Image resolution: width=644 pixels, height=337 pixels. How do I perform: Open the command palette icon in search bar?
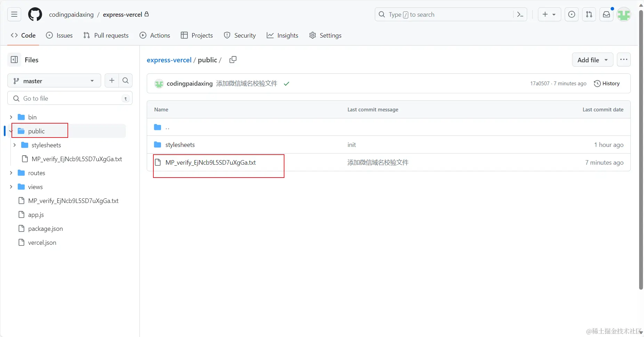(520, 14)
